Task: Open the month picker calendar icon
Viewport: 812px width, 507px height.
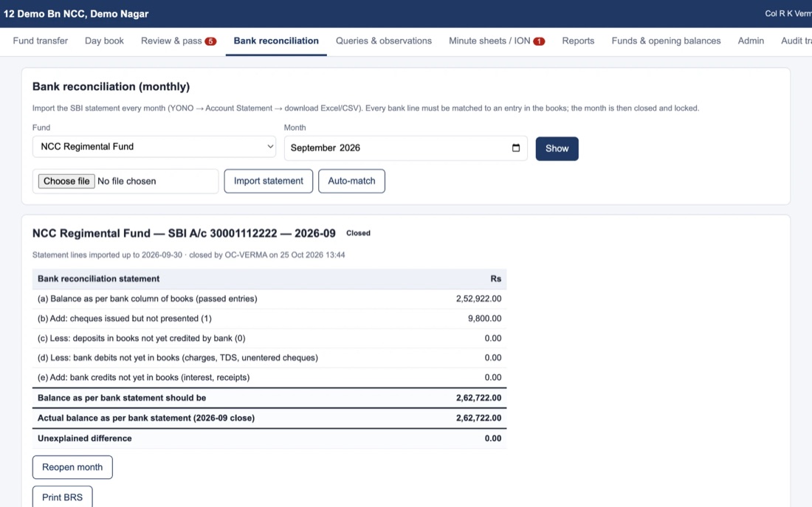Action: click(516, 148)
